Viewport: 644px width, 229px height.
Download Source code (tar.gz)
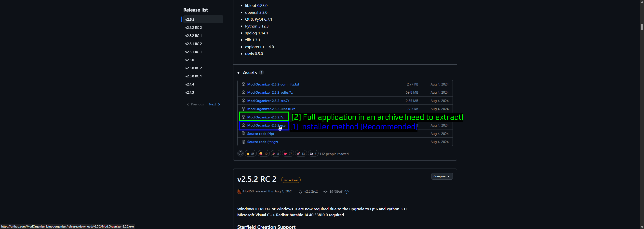click(263, 142)
